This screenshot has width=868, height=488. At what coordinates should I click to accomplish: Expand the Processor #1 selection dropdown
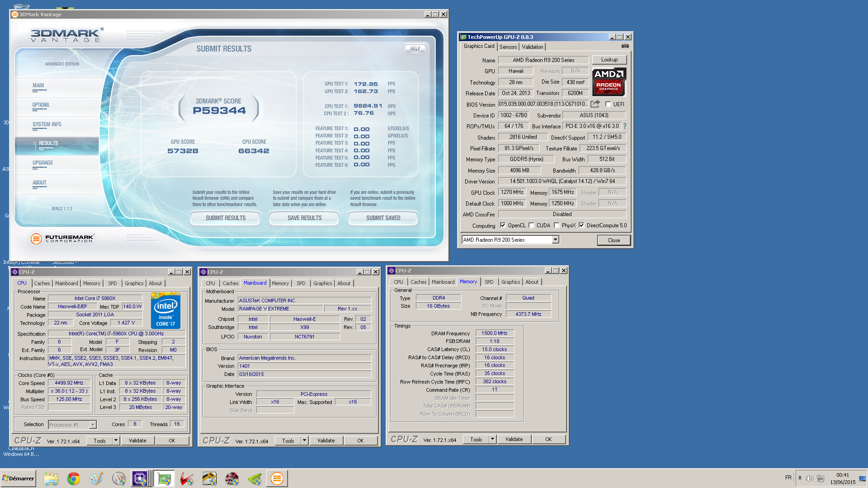click(93, 425)
